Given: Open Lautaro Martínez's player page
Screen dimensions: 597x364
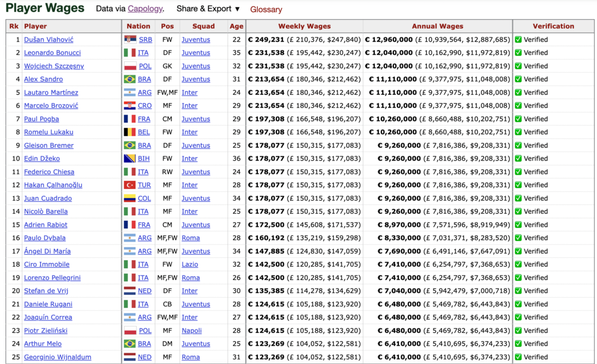Looking at the screenshot, I should (x=51, y=92).
